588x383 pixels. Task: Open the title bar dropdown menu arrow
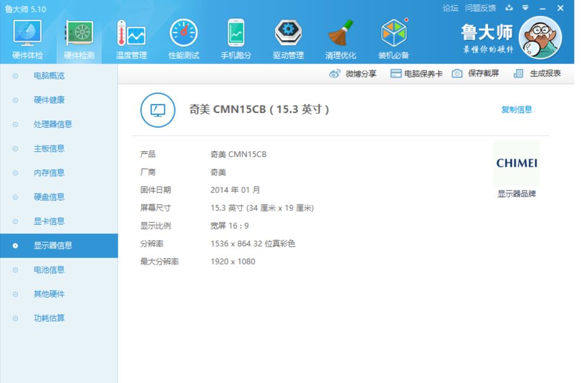tap(525, 8)
